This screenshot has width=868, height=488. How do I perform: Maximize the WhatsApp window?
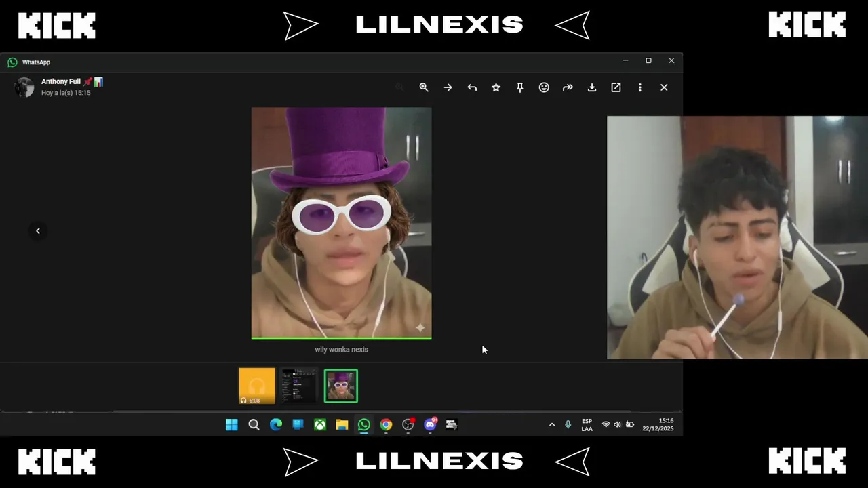click(648, 60)
